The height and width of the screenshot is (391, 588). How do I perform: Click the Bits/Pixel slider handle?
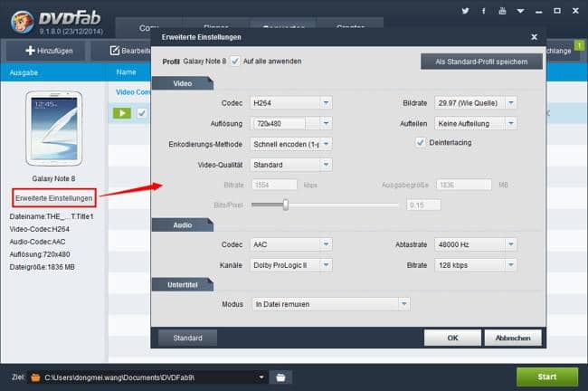tap(286, 205)
